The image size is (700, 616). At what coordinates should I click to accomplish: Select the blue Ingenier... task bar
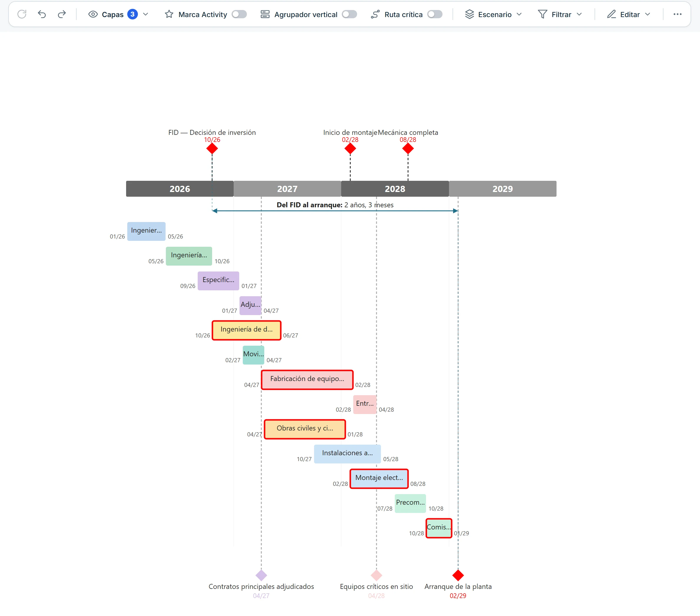[146, 231]
